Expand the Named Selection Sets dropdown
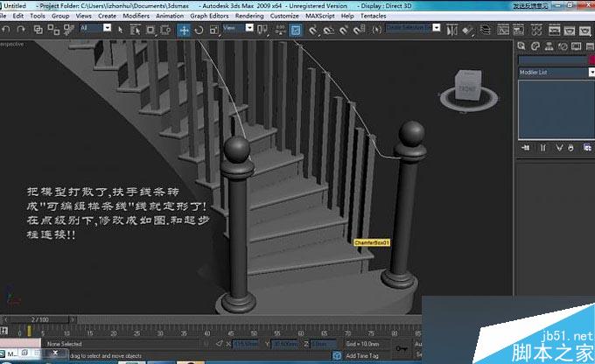The image size is (595, 364). click(437, 28)
